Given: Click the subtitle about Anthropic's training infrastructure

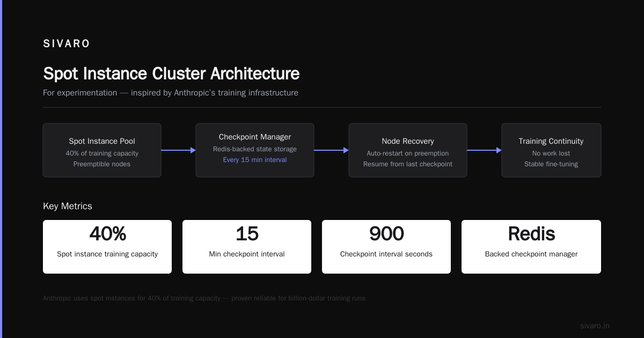Looking at the screenshot, I should click(x=171, y=93).
